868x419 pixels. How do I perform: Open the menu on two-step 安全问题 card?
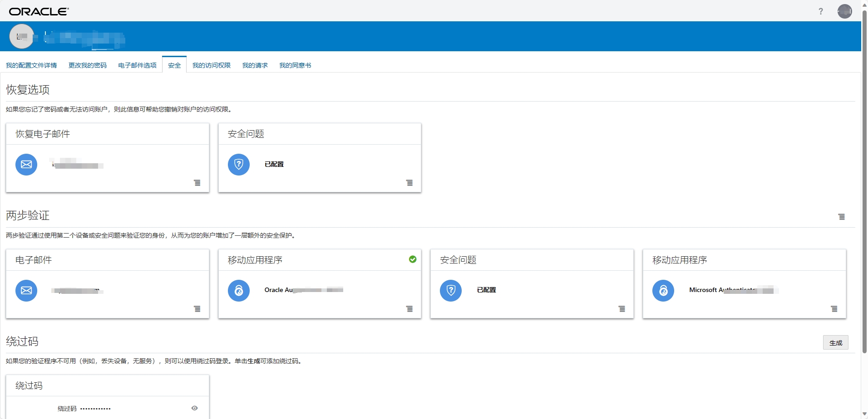(x=622, y=309)
